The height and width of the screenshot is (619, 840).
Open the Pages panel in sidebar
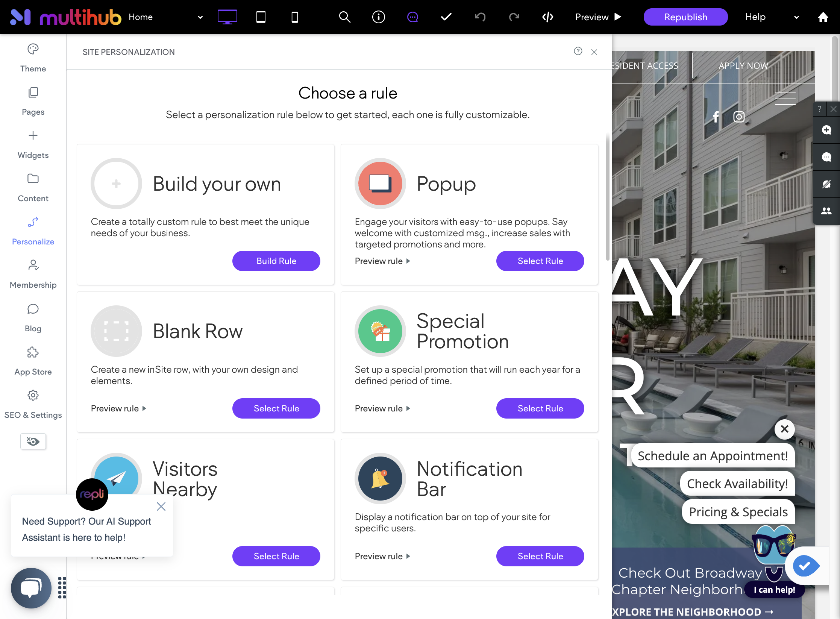[x=33, y=101]
